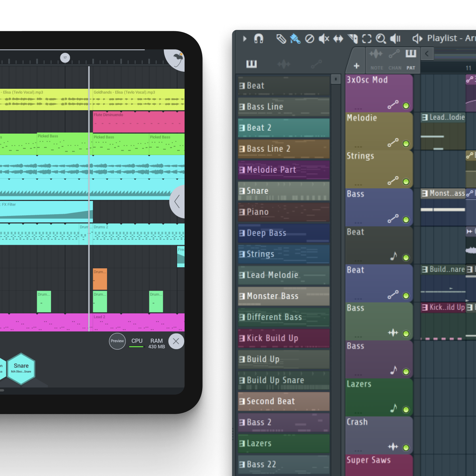Switch picker panel to automation clips view

316,64
